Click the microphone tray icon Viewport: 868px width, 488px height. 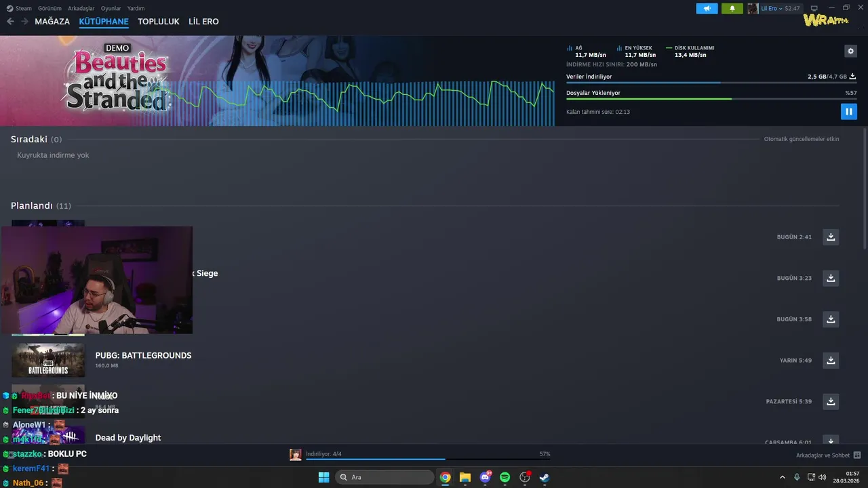pyautogui.click(x=797, y=477)
